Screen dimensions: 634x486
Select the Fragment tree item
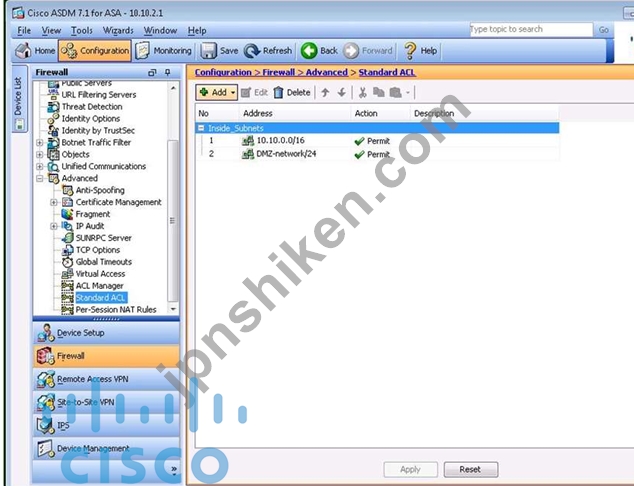pos(93,214)
